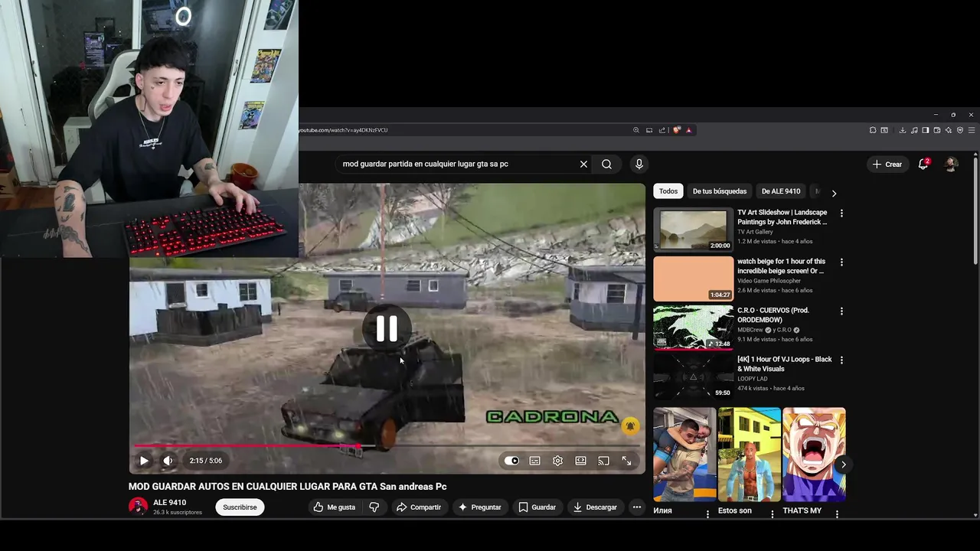
Task: Download video with Descargar button
Action: [x=595, y=507]
